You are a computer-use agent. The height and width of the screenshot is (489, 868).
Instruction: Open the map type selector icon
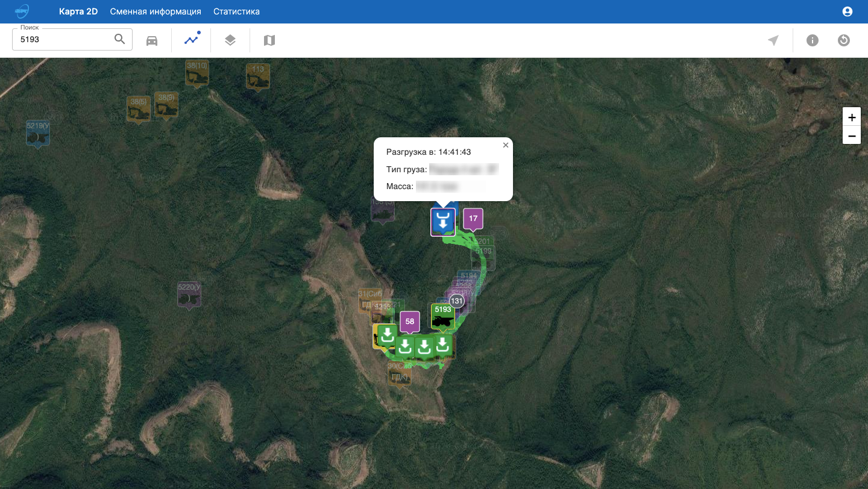click(x=269, y=40)
